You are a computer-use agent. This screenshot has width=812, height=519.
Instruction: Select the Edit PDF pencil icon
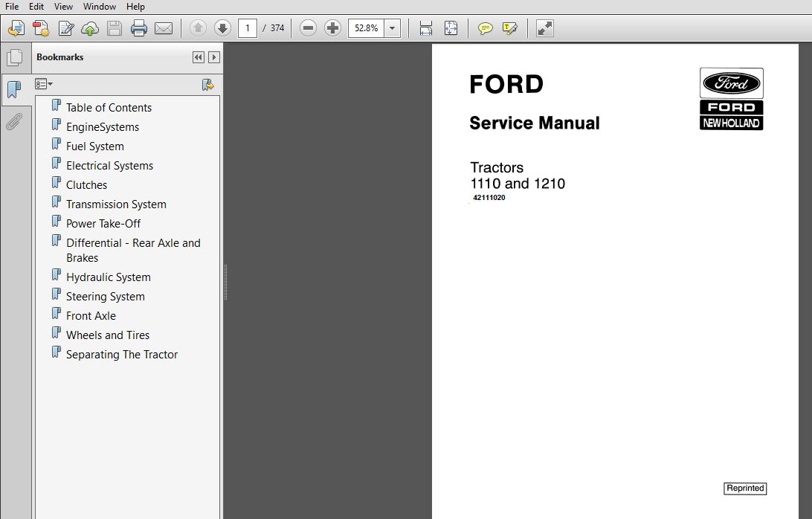pos(65,28)
